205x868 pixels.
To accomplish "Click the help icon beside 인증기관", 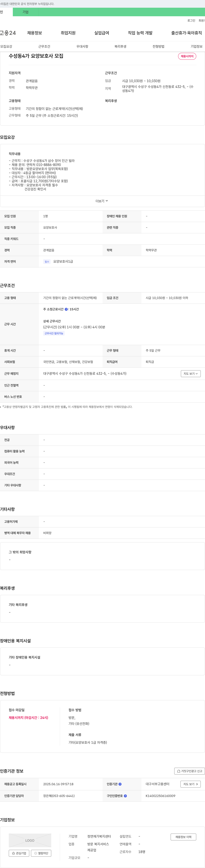I will pyautogui.click(x=120, y=784).
